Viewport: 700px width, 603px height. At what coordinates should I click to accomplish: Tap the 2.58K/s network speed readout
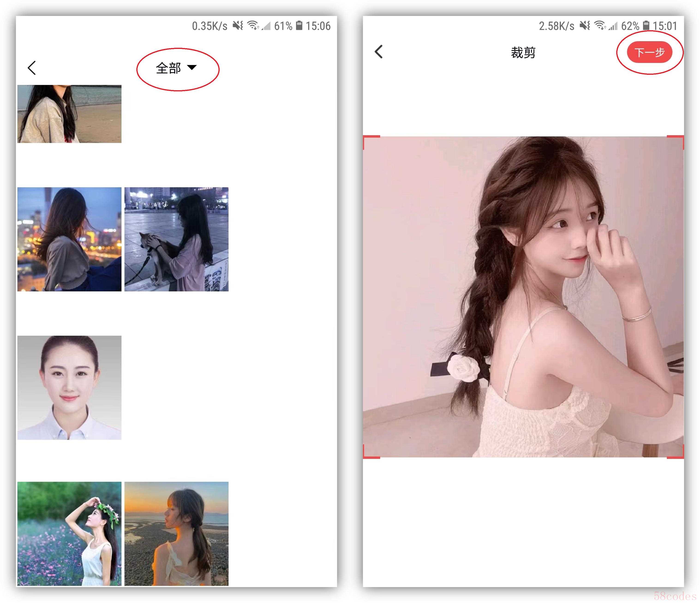(x=556, y=26)
